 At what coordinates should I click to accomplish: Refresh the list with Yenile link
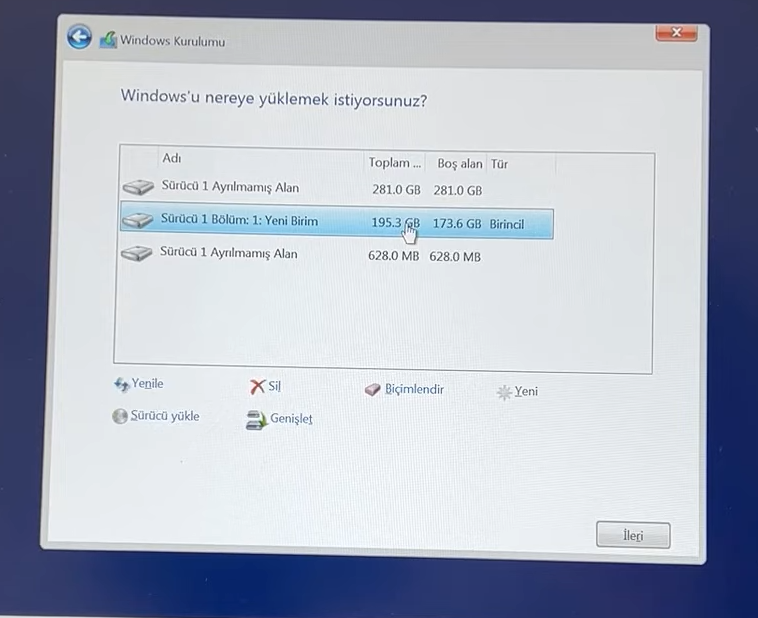click(147, 384)
